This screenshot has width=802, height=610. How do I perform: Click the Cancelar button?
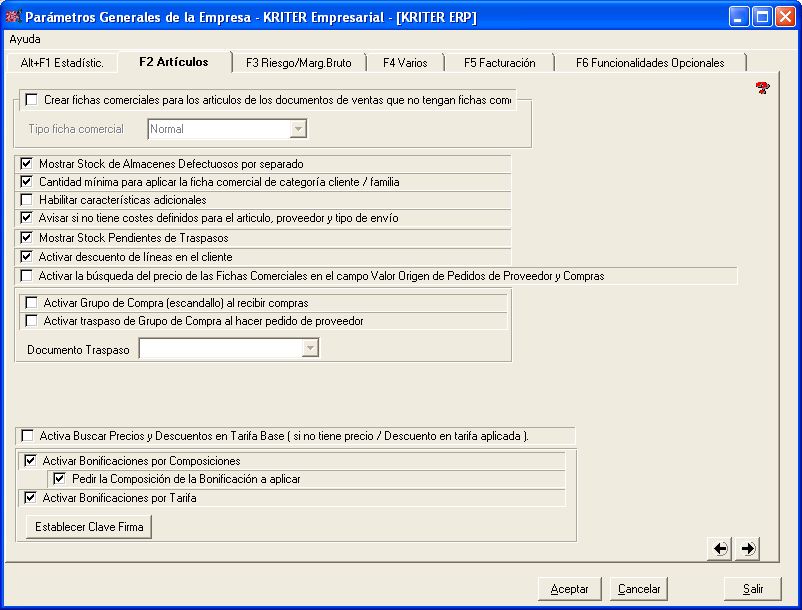(639, 589)
